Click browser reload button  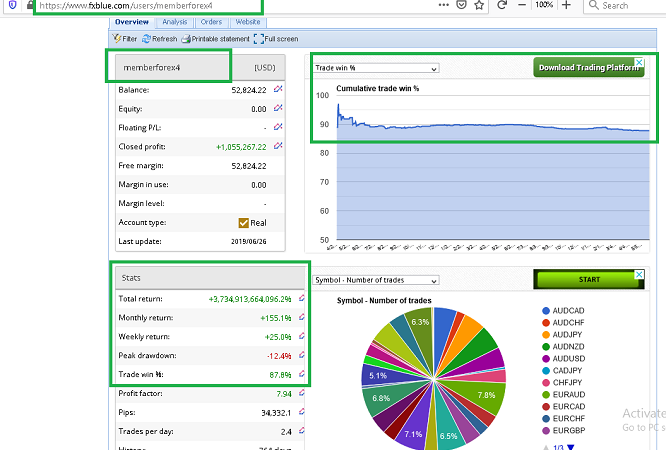(502, 6)
